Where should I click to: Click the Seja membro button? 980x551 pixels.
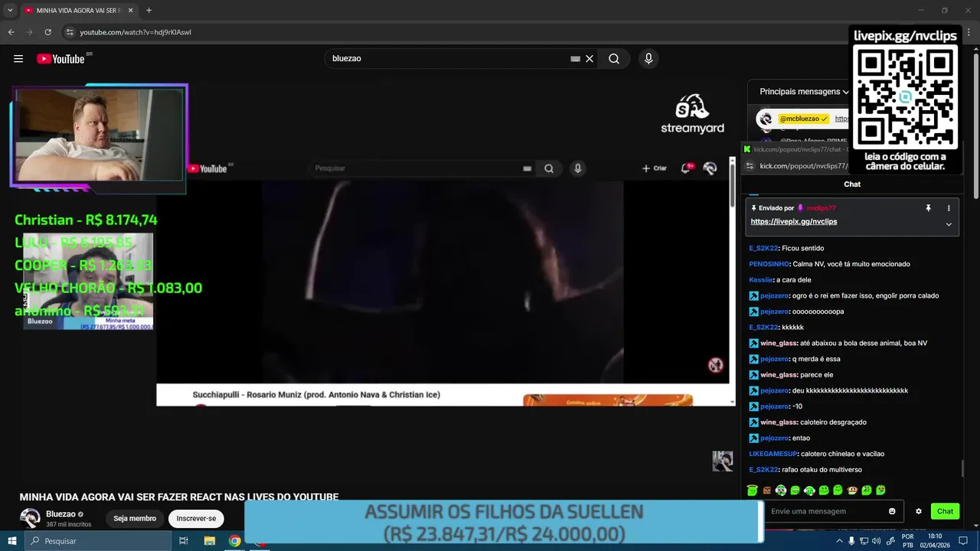point(135,519)
